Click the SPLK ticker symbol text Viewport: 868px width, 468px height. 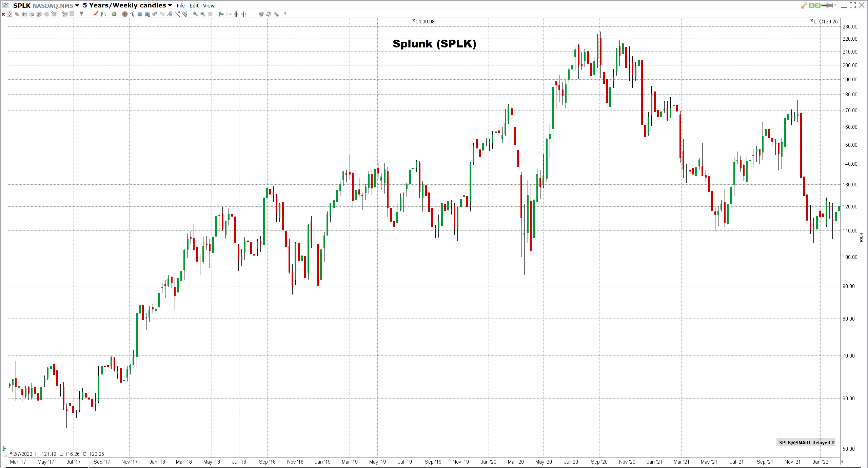[22, 6]
